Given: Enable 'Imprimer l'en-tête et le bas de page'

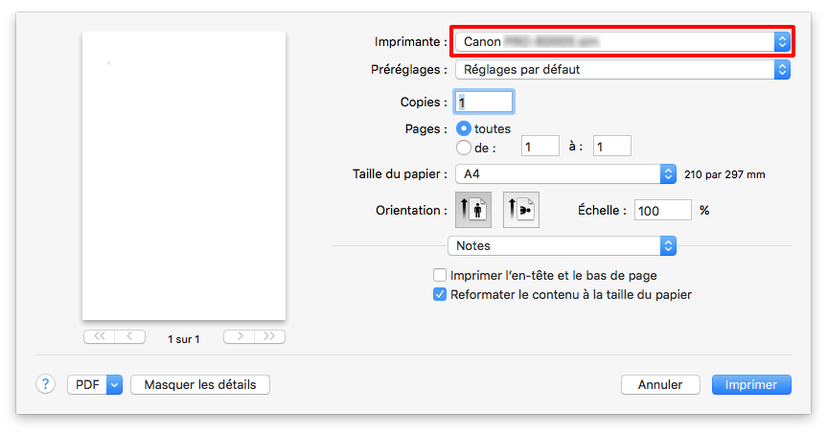Looking at the screenshot, I should click(439, 275).
